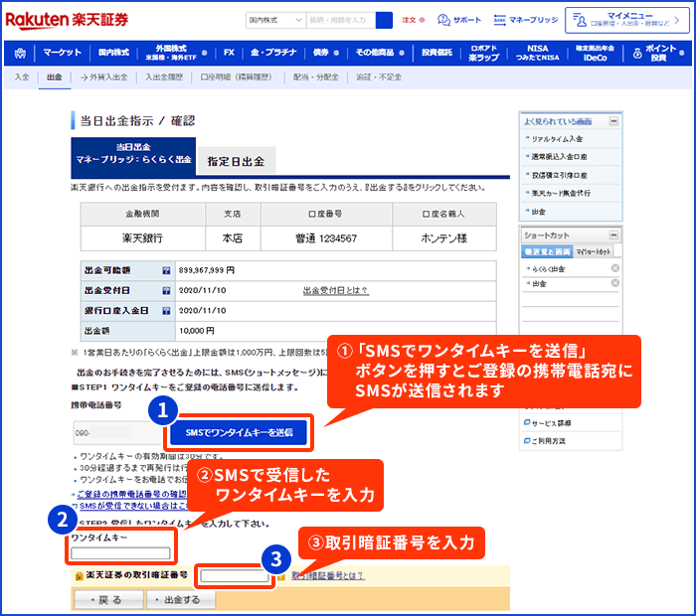The width and height of the screenshot is (696, 616).
Task: Open the 出金受付日とは？ link
Action: (x=336, y=291)
